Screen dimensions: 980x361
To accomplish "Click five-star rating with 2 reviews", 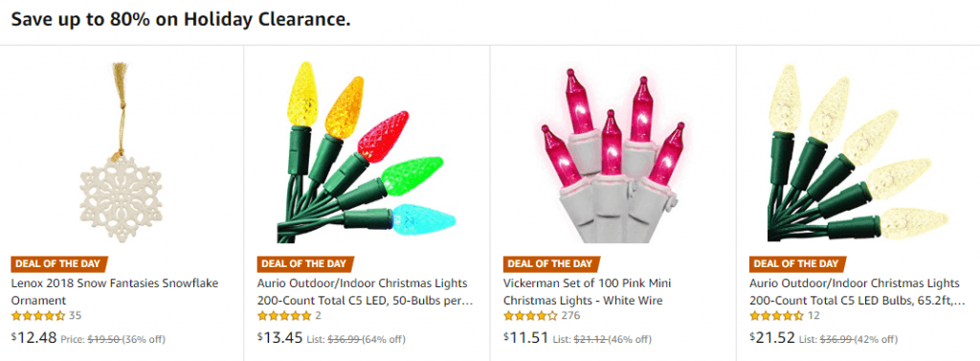I will [284, 315].
